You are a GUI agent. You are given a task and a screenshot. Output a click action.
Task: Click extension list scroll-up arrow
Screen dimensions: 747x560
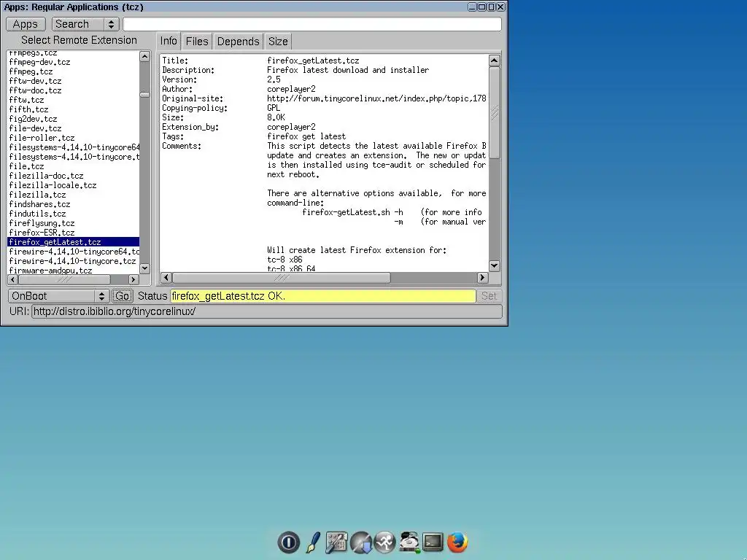145,57
